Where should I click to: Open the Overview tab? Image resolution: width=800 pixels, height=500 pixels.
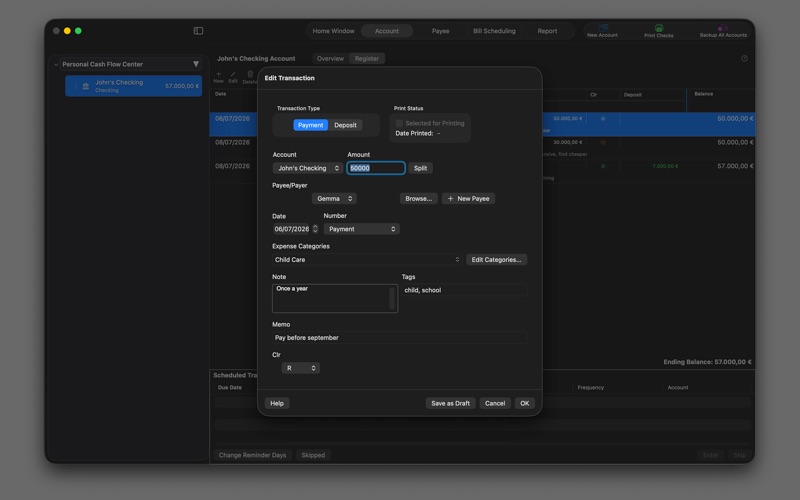[x=330, y=59]
